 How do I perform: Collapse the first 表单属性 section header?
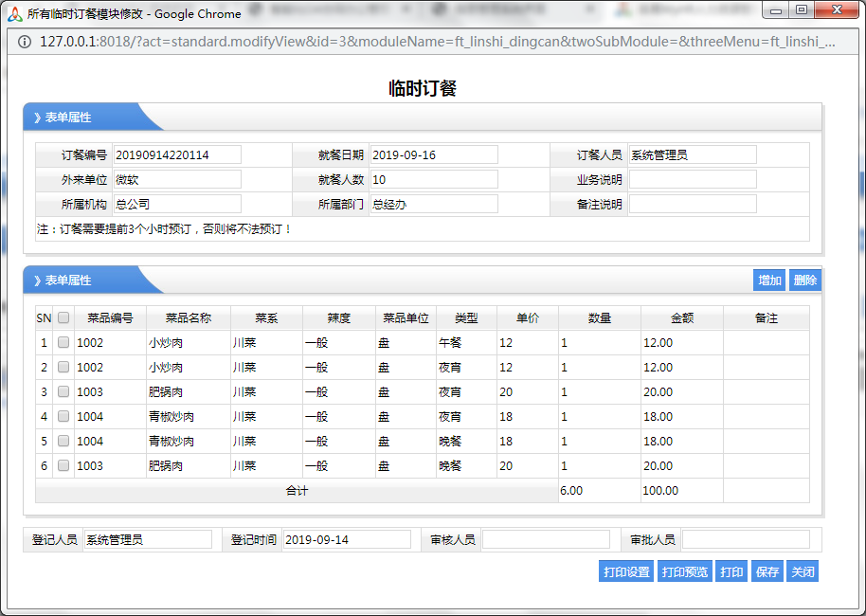(63, 118)
